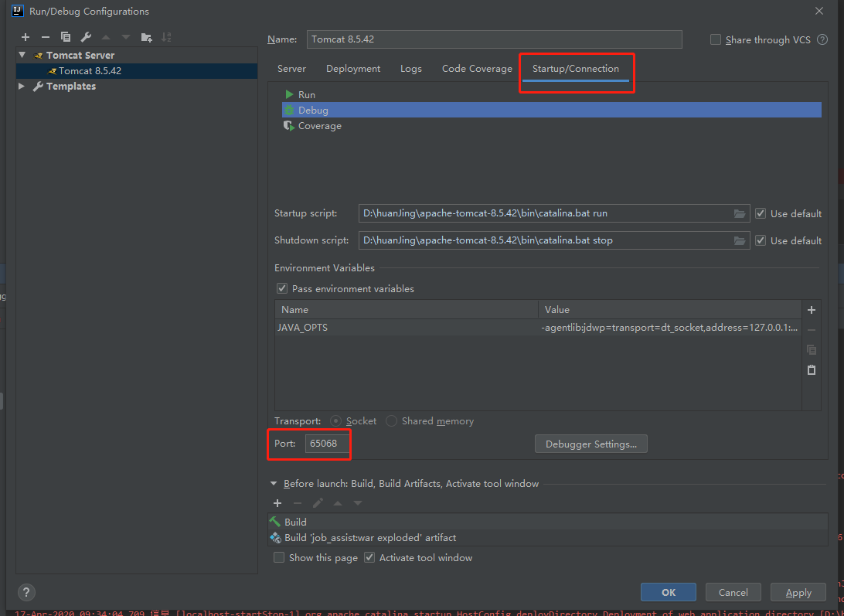Move configuration up arrow in left toolbar
This screenshot has height=616, width=844.
coord(106,37)
